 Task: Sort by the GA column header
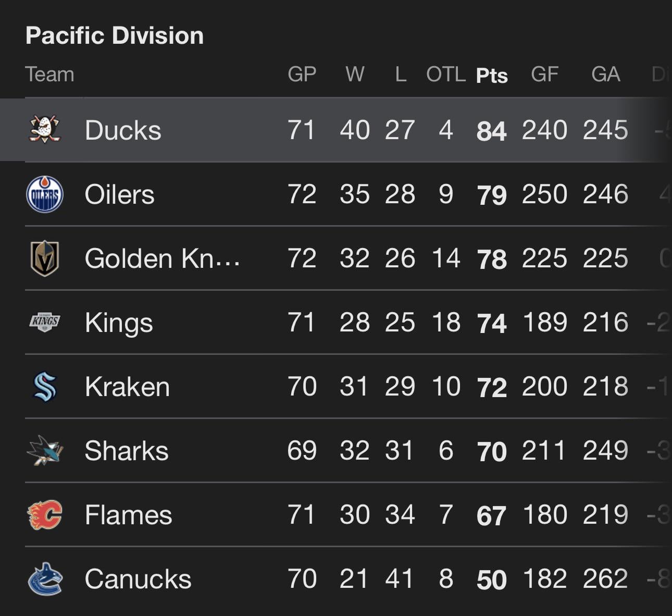(x=605, y=74)
